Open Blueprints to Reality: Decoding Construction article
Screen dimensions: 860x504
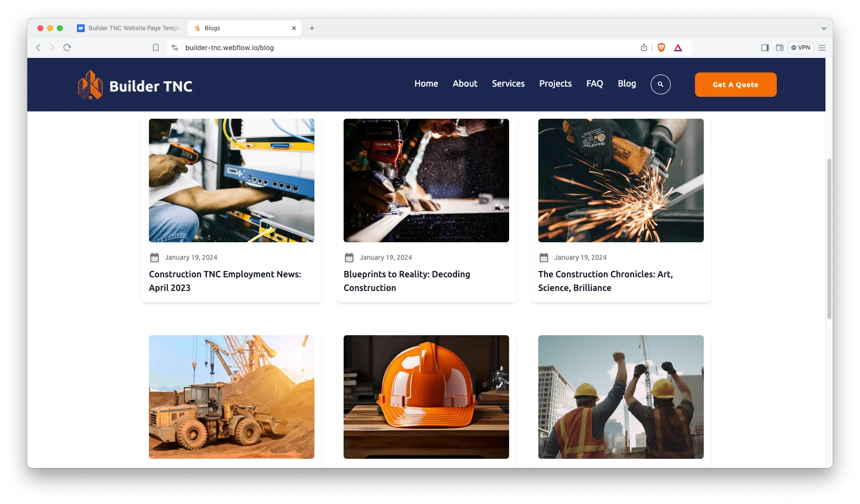(x=406, y=281)
